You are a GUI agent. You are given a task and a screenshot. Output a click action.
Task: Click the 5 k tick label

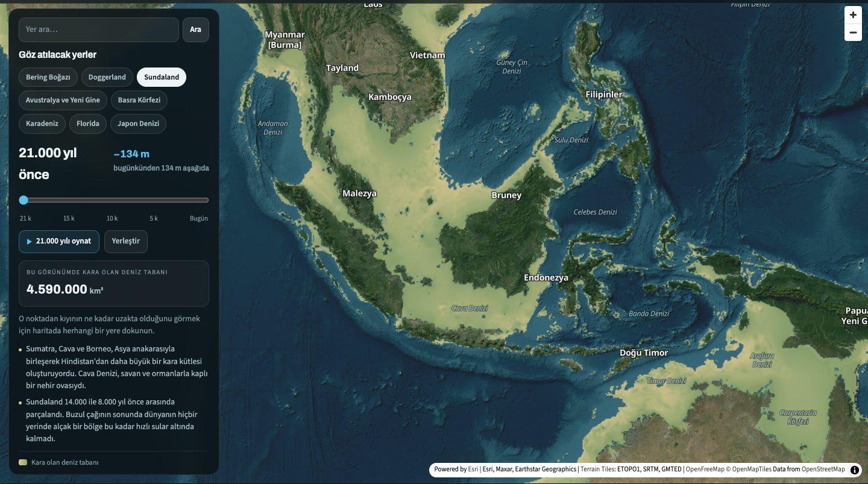[x=154, y=218]
